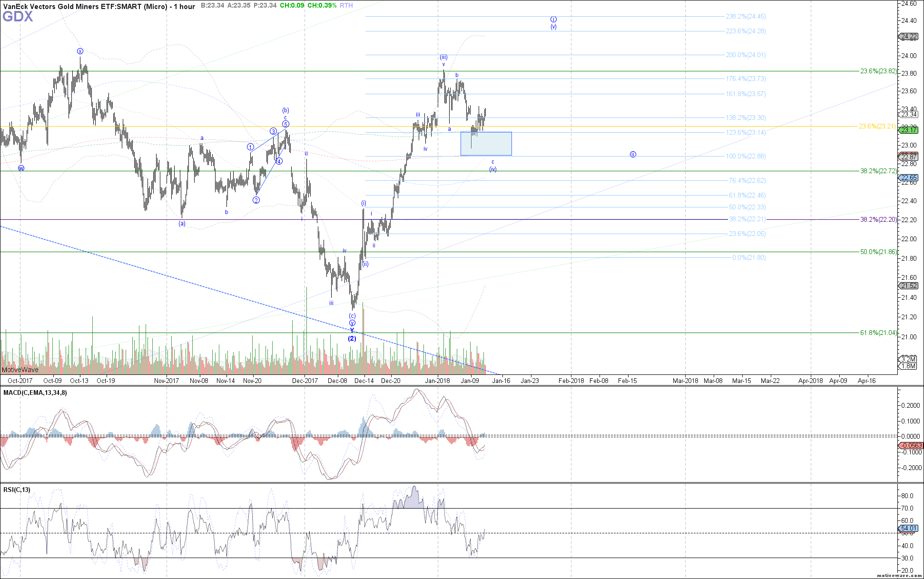Image resolution: width=924 pixels, height=579 pixels.
Task: Select the 238.2%(24.45) Fibonacci extension label
Action: click(x=746, y=16)
